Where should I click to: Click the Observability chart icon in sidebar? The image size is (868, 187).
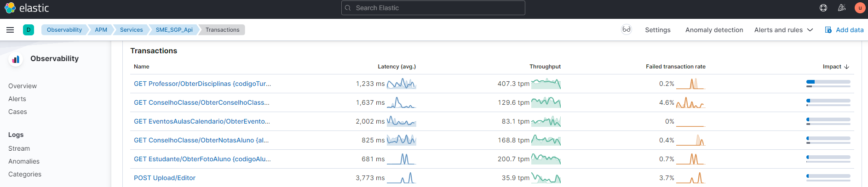[x=16, y=59]
